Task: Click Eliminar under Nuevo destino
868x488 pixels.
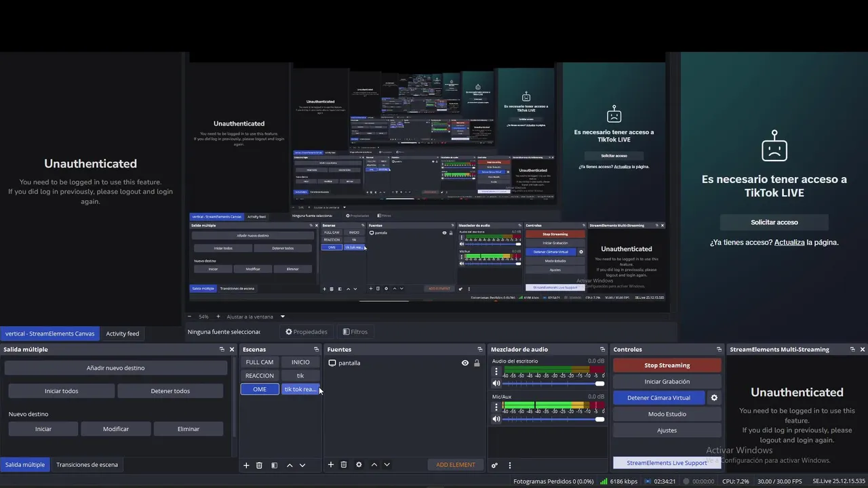Action: tap(189, 429)
